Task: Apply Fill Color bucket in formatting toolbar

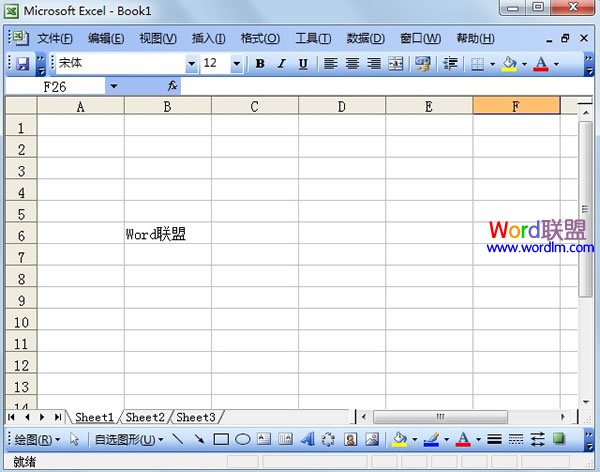Action: [x=509, y=64]
